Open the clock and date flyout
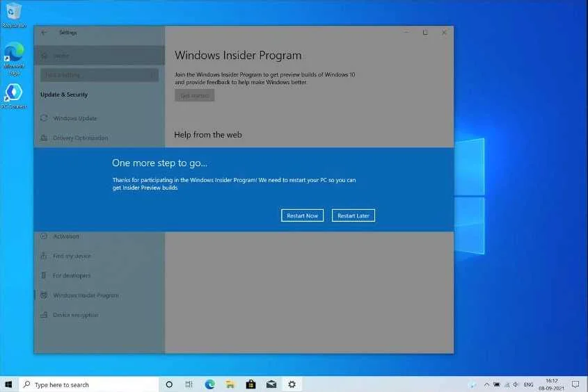 [551, 384]
